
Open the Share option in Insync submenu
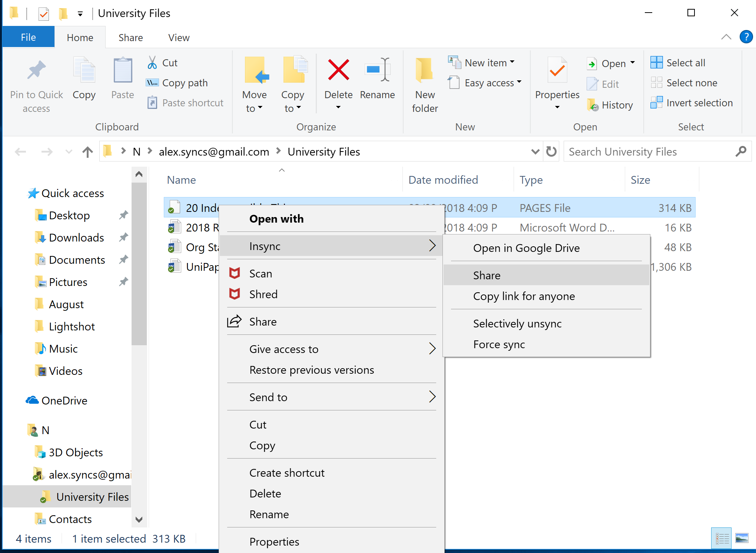487,275
